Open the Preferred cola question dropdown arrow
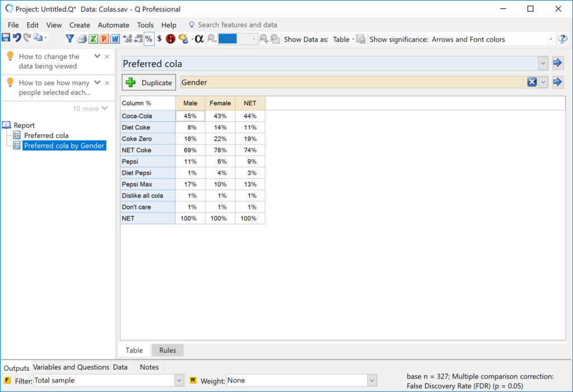This screenshot has width=573, height=392. point(543,64)
